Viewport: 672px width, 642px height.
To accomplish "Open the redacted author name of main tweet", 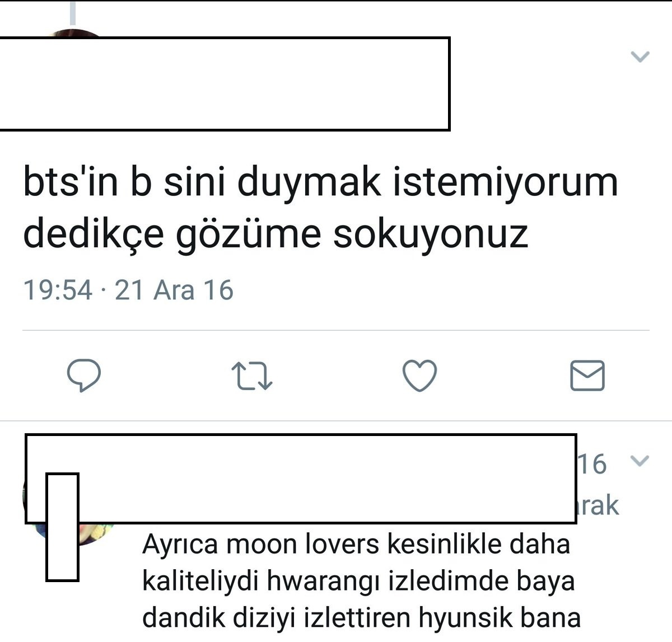I will (x=225, y=84).
